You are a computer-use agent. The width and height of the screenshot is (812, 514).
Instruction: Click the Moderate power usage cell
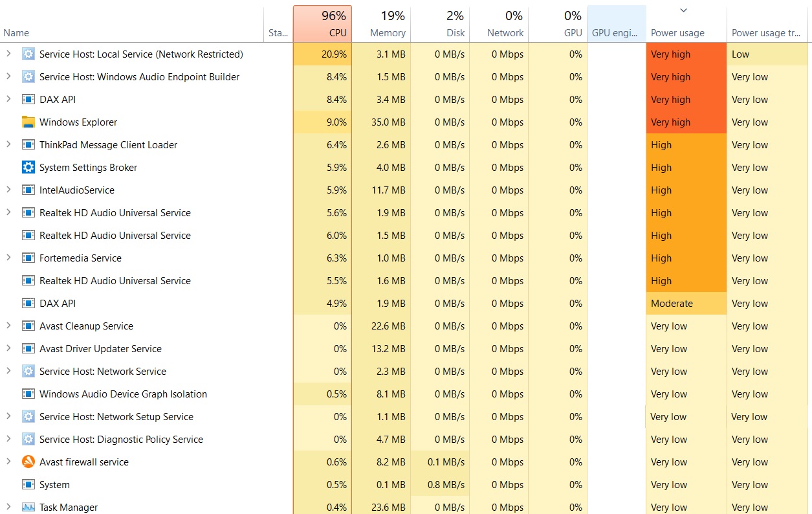click(686, 304)
